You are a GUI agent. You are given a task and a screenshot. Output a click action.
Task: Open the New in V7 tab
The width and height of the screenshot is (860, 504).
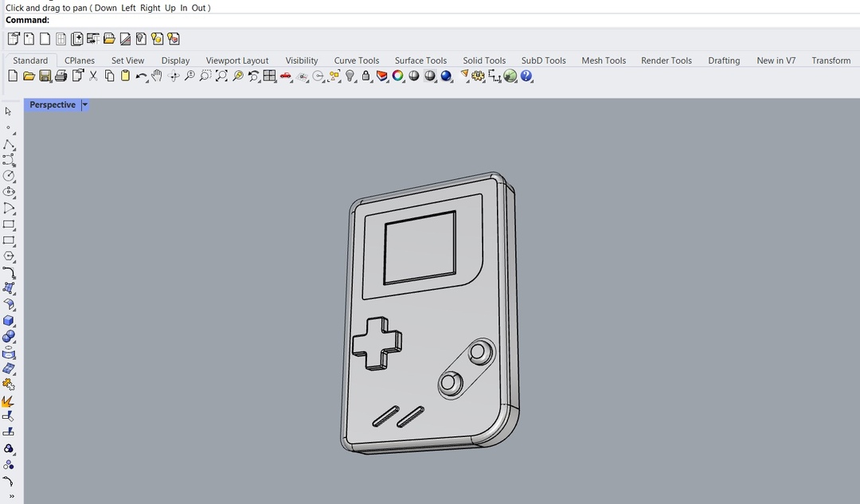coord(776,61)
